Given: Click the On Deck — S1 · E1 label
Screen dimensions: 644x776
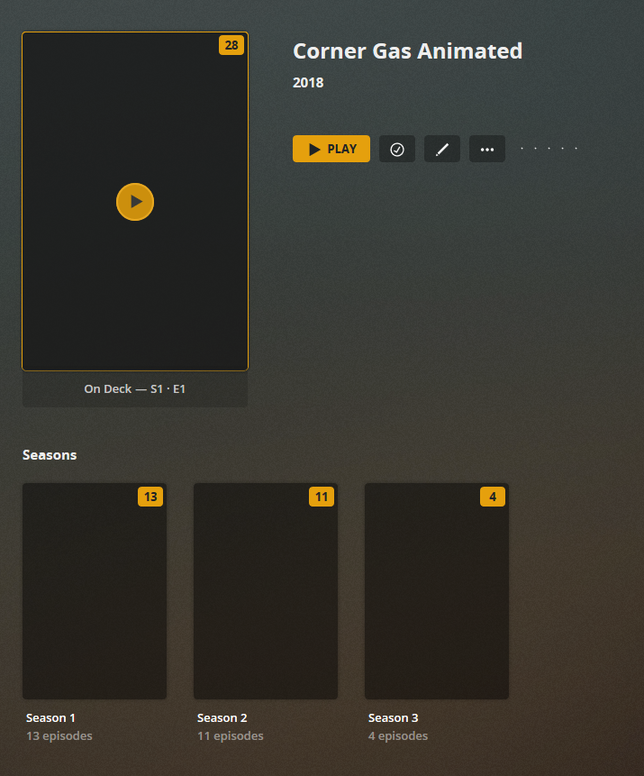Looking at the screenshot, I should coord(135,389).
